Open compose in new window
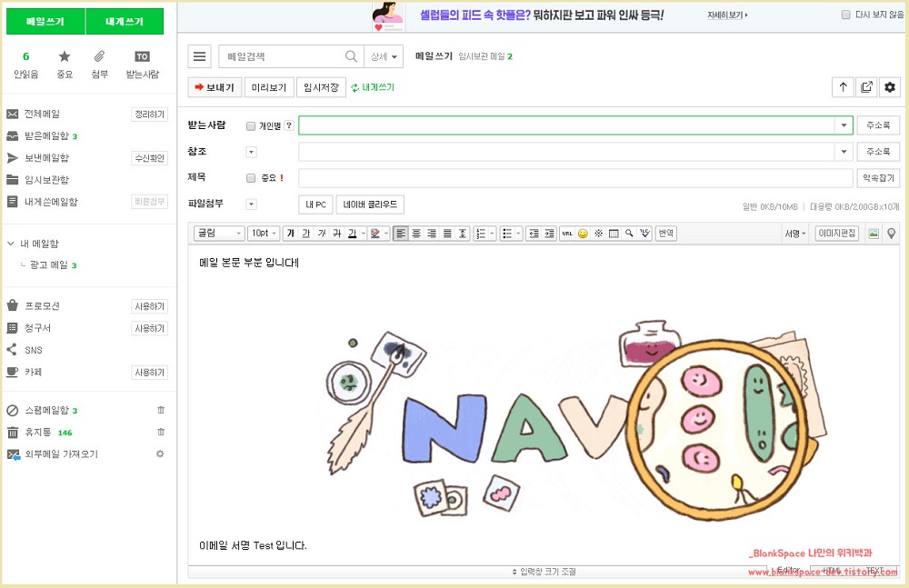 866,87
